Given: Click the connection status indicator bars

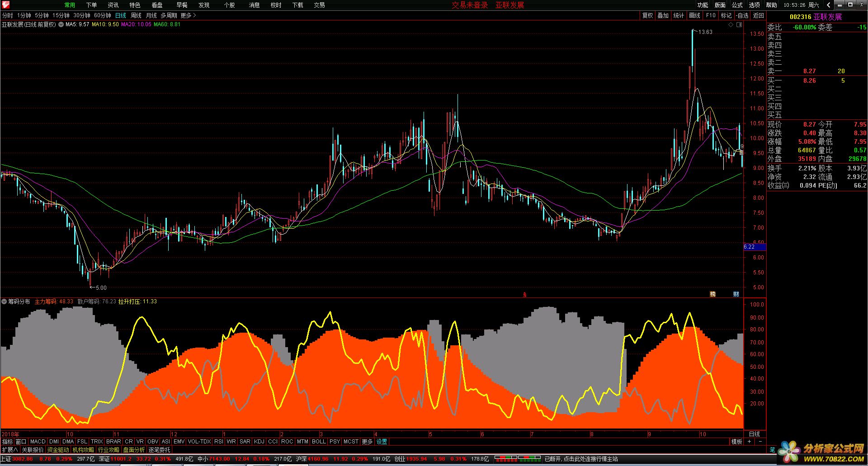Looking at the screenshot, I should tap(518, 459).
